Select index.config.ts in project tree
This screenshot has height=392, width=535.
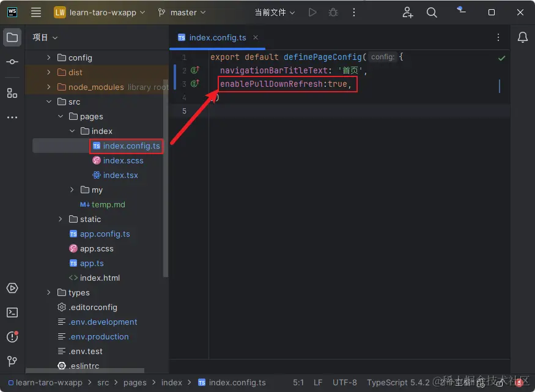coord(127,146)
